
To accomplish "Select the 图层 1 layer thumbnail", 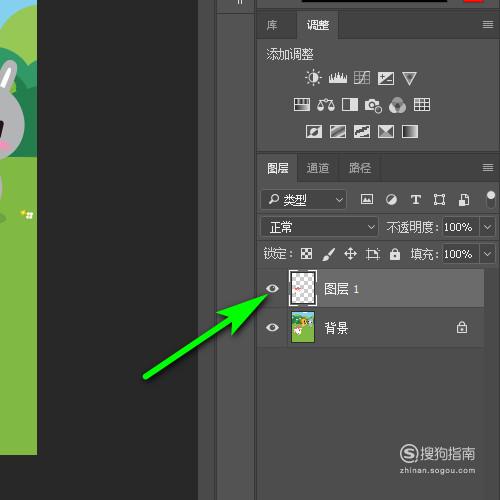I will (x=303, y=288).
